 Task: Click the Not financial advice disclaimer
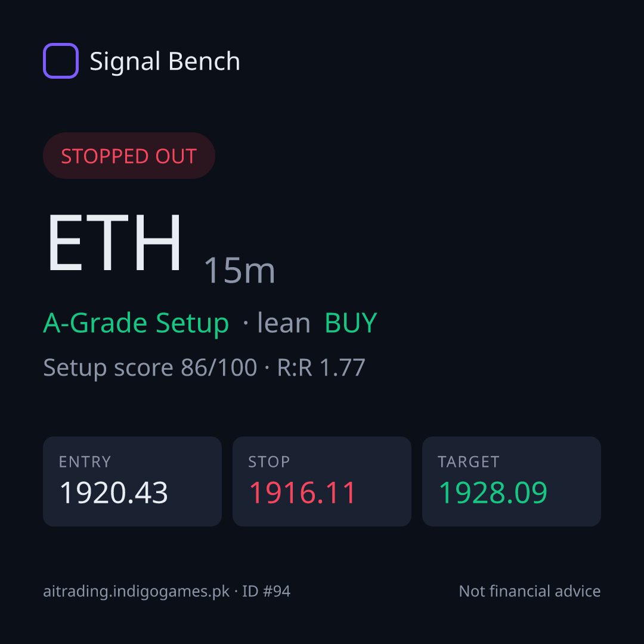coord(530,592)
